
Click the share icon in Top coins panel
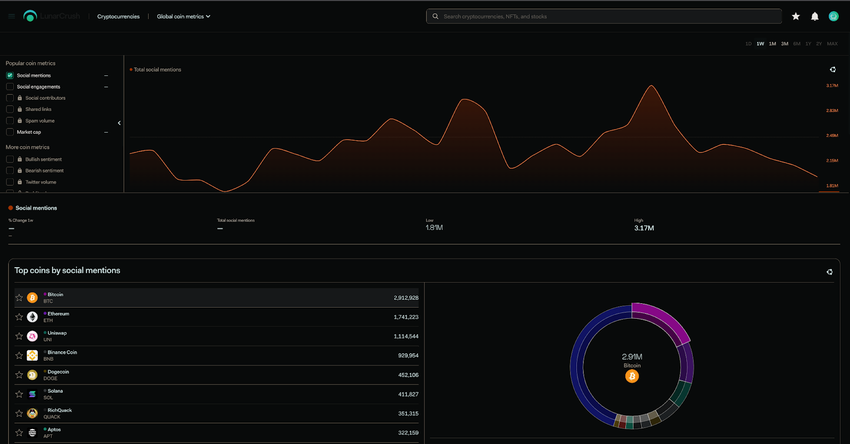point(829,271)
